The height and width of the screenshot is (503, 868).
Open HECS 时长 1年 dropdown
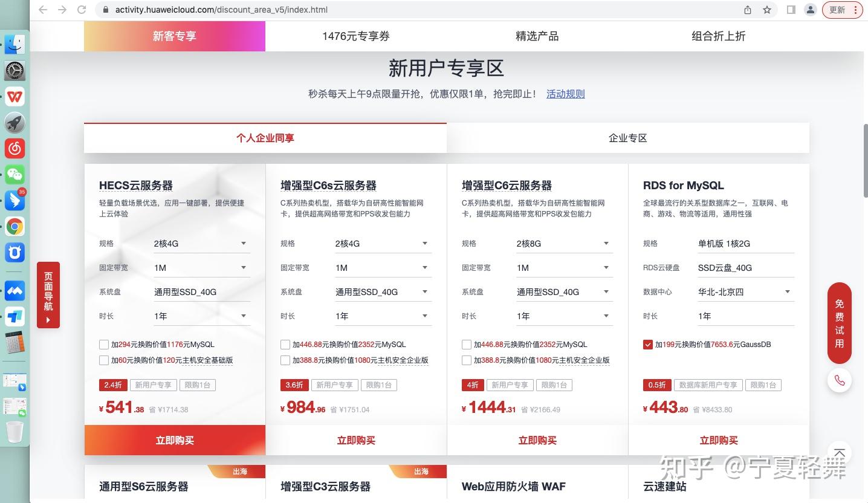(201, 316)
